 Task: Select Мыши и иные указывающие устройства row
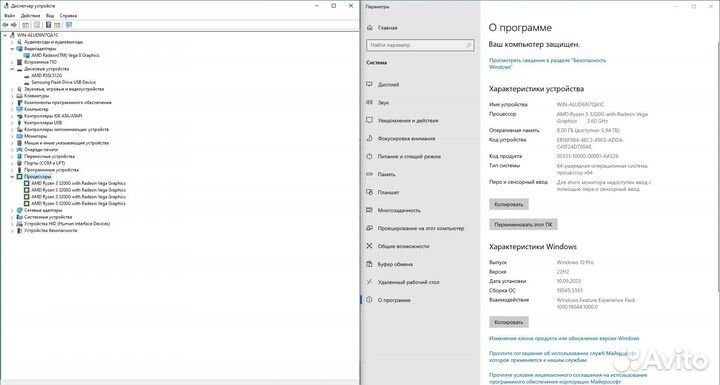coord(67,143)
